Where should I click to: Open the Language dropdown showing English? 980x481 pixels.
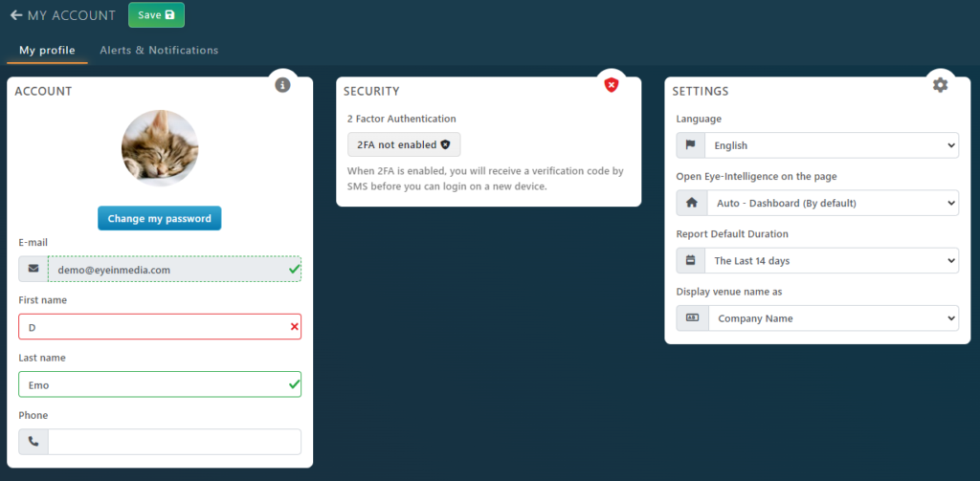tap(832, 145)
